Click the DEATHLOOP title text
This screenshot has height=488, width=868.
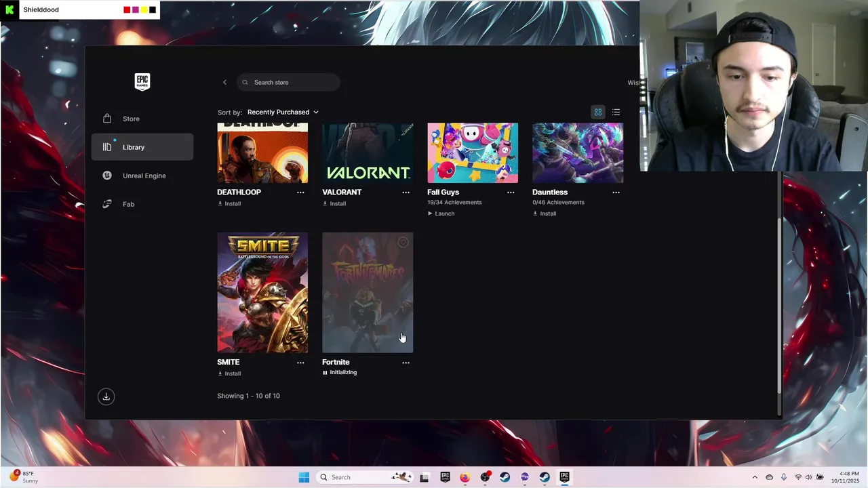pyautogui.click(x=239, y=192)
